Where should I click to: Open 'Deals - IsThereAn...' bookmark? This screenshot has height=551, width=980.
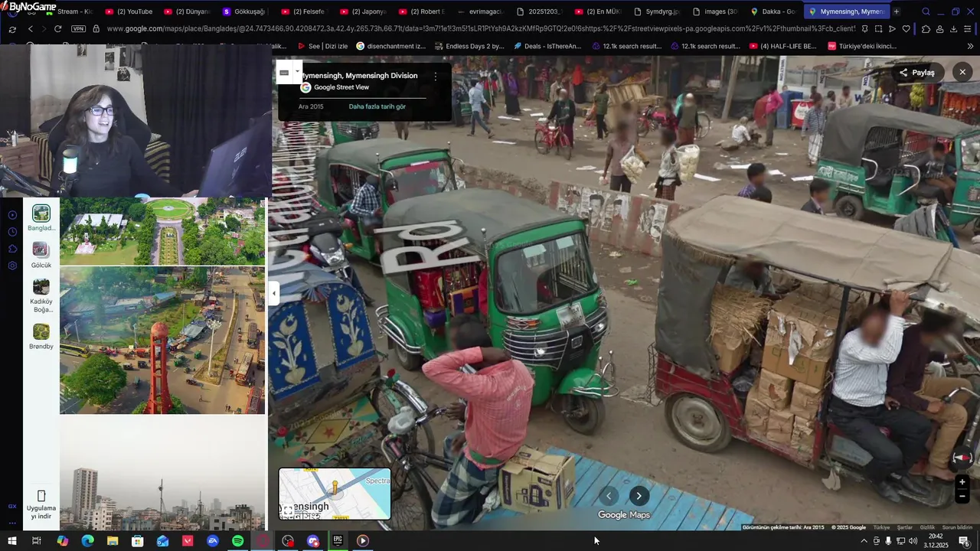pyautogui.click(x=547, y=46)
